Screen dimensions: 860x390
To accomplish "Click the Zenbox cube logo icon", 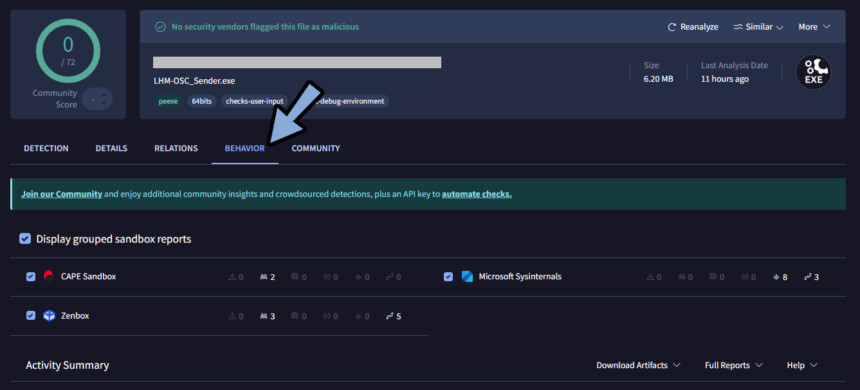I will point(49,316).
